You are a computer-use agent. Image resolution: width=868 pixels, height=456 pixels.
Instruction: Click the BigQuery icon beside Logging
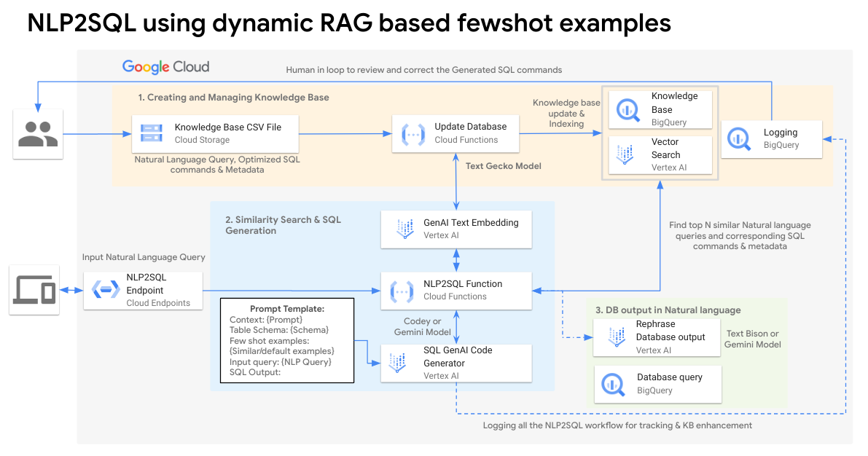click(x=739, y=139)
